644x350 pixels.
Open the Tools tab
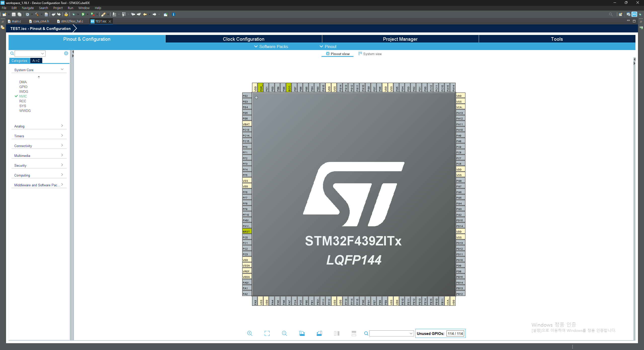point(557,39)
